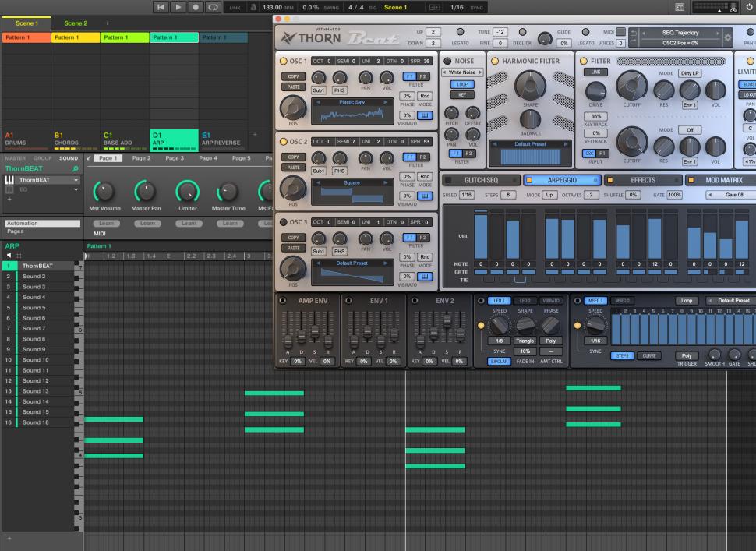This screenshot has height=551, width=756.
Task: Click the OSC 1 COPY button
Action: tap(293, 76)
